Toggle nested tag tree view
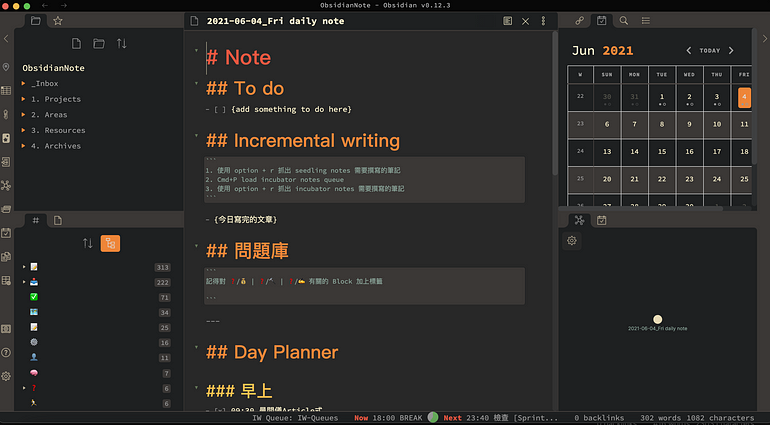 click(110, 243)
